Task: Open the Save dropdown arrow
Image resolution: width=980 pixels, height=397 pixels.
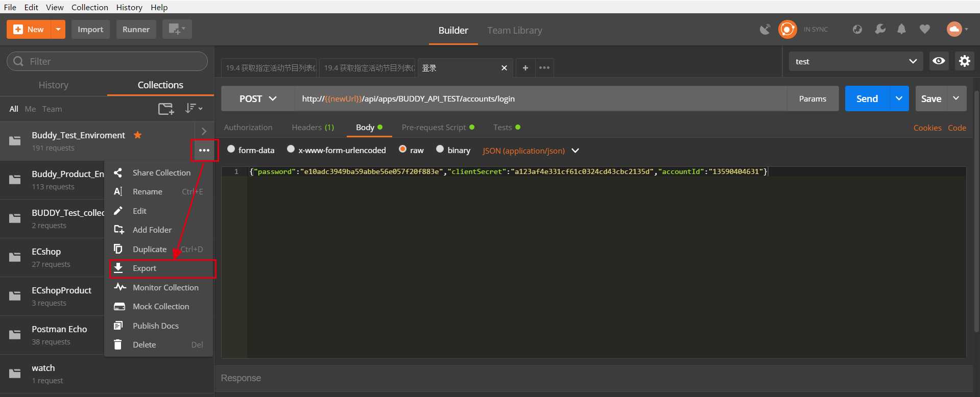Action: (956, 98)
